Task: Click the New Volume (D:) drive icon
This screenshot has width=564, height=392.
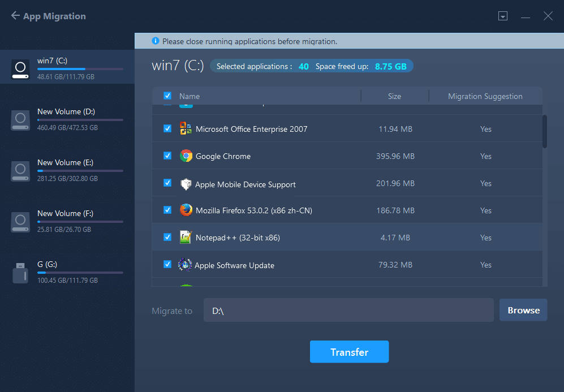Action: click(x=20, y=120)
